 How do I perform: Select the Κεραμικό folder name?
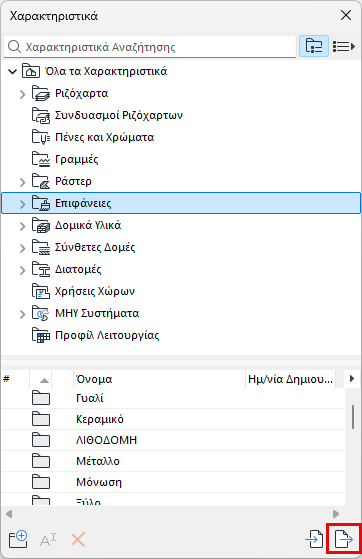coord(100,419)
